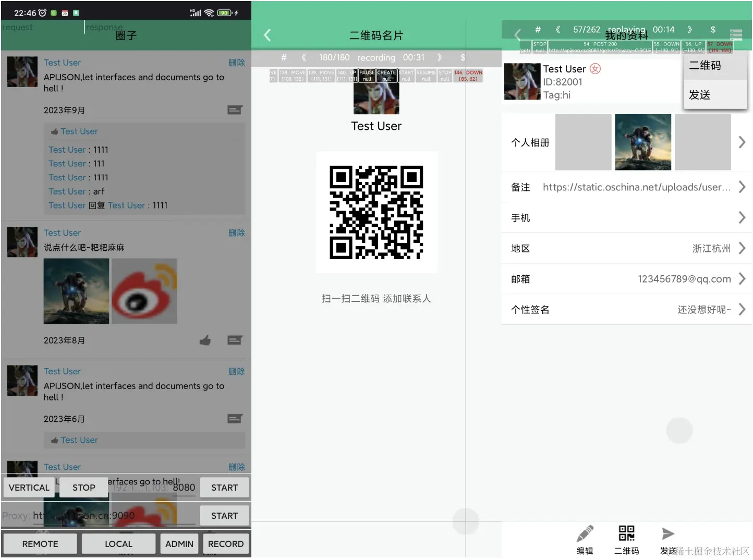Tap the QR code image
Screen dimensions: 753x560
376,212
